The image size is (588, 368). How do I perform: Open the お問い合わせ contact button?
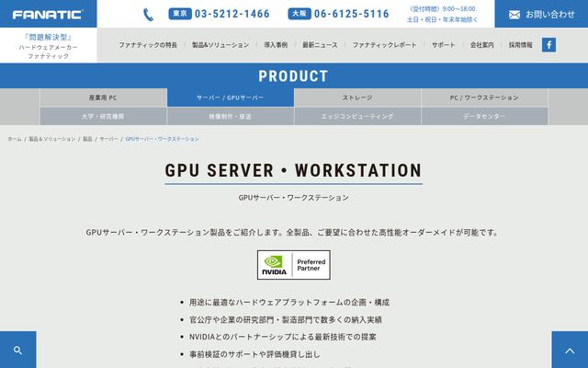pyautogui.click(x=541, y=14)
